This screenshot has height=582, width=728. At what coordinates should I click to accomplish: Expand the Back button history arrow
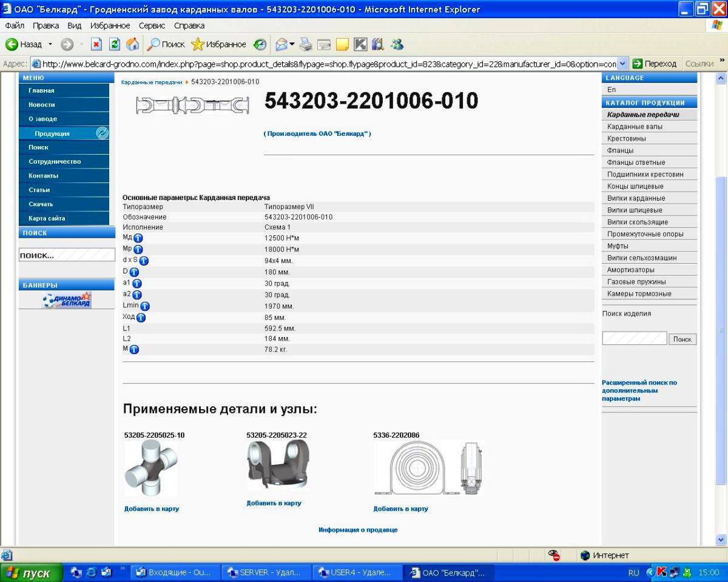click(50, 44)
